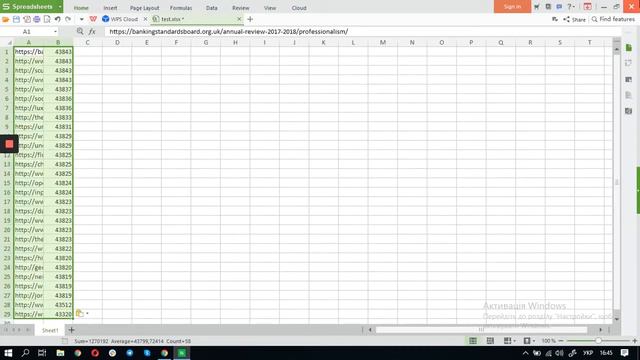Click the 100 % zoom level text
The width and height of the screenshot is (640, 360).
tap(548, 341)
